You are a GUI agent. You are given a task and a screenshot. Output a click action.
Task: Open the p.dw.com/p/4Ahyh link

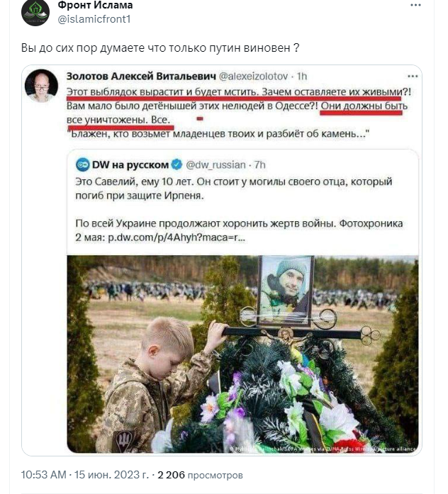(x=177, y=237)
